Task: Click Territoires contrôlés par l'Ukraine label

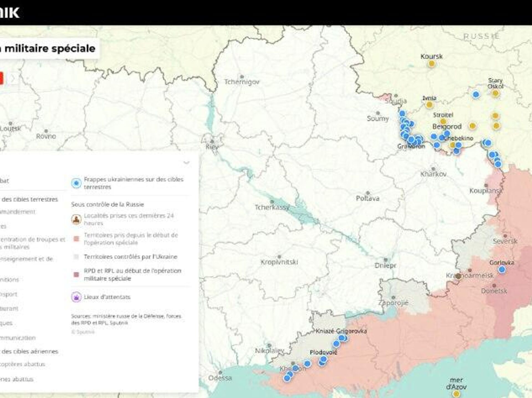Action: pos(130,257)
